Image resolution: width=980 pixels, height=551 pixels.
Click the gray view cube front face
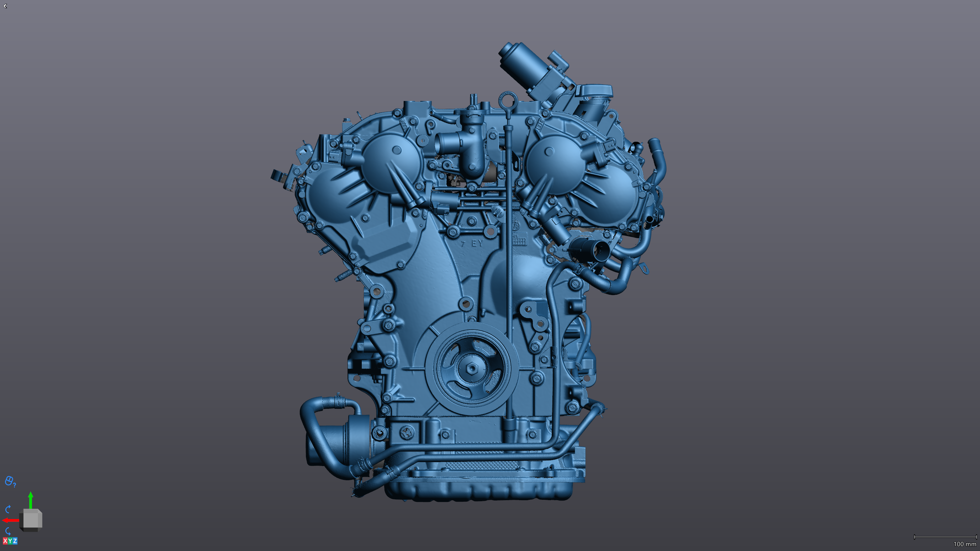point(31,520)
